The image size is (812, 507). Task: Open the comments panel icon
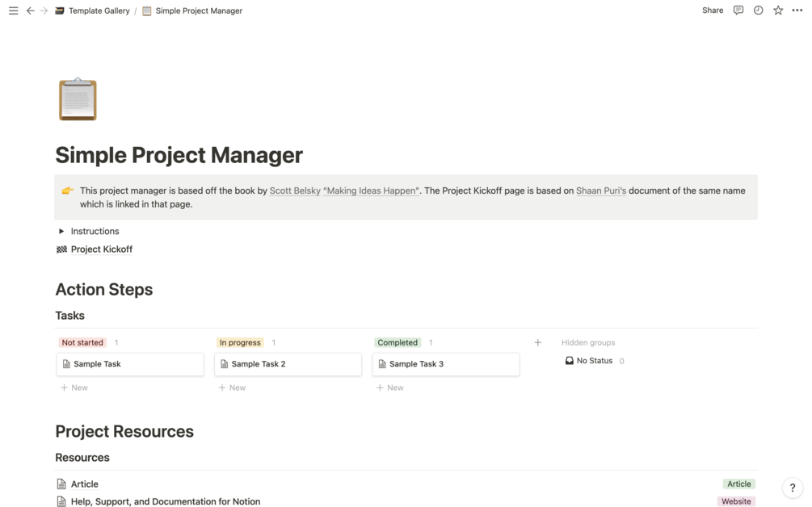coord(738,10)
